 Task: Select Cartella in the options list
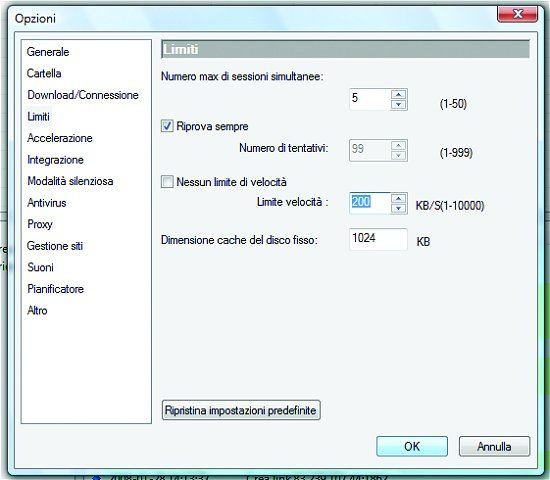click(x=44, y=73)
